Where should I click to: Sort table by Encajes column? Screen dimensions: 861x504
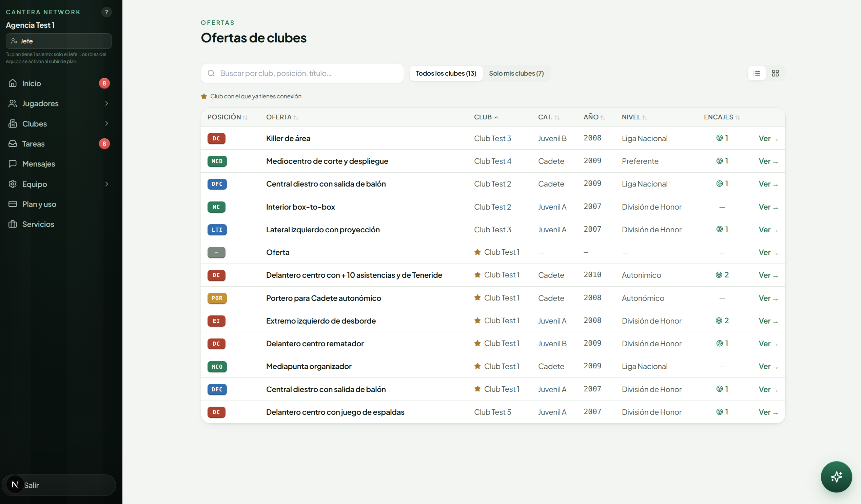722,117
